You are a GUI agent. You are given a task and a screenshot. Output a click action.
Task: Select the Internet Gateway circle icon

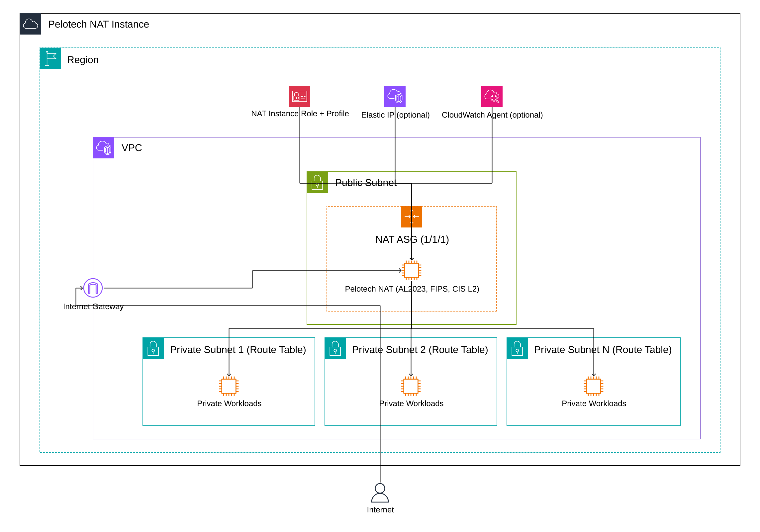point(93,288)
